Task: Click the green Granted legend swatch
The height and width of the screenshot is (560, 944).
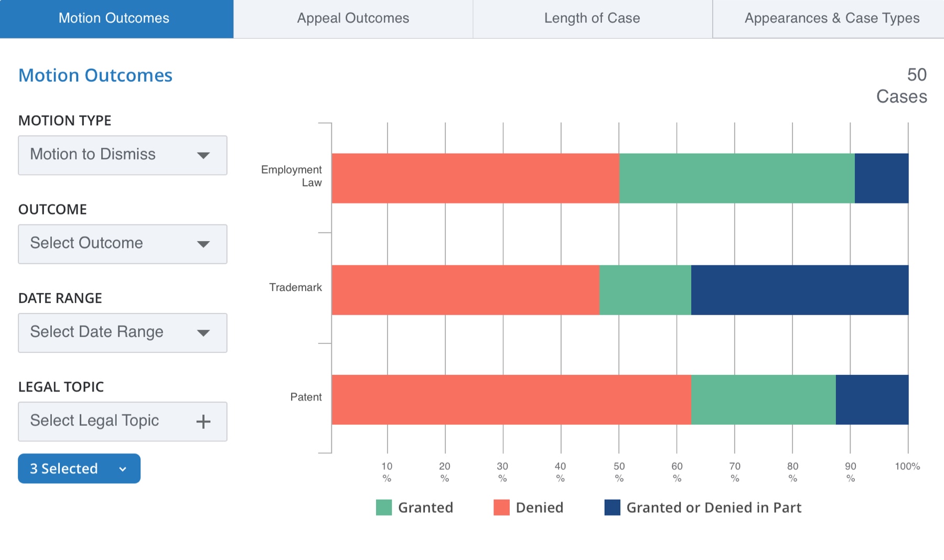Action: click(x=384, y=508)
